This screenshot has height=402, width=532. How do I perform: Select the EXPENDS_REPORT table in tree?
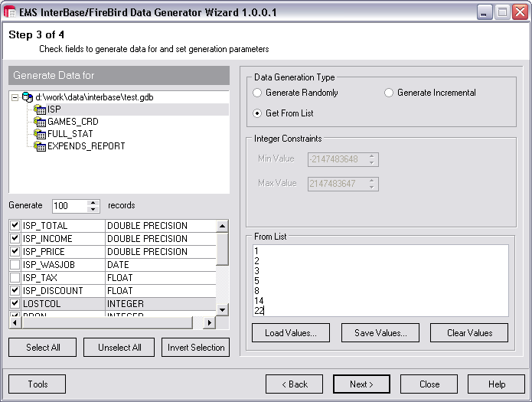tap(86, 146)
